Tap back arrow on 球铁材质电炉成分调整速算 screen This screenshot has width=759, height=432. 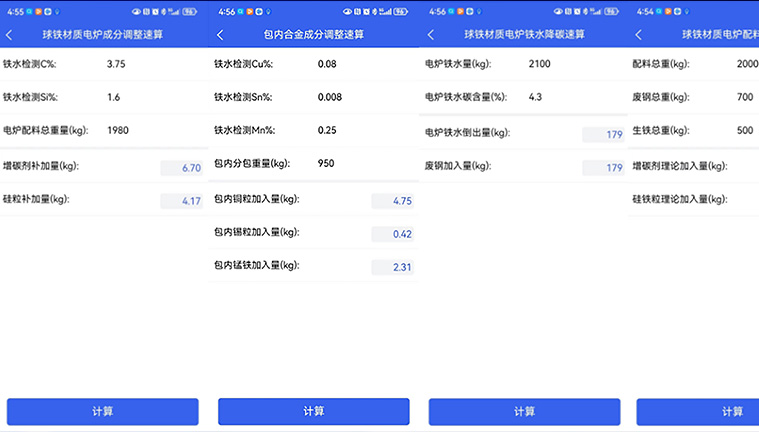[x=10, y=35]
